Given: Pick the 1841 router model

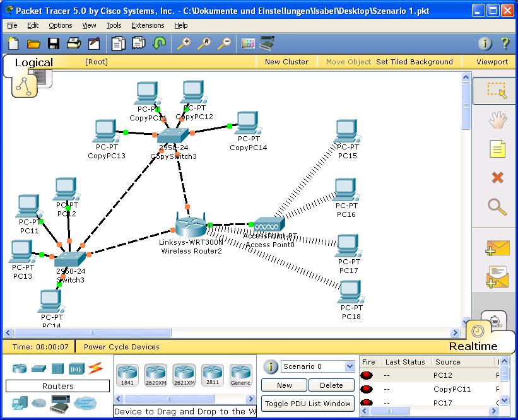Looking at the screenshot, I should tap(127, 375).
